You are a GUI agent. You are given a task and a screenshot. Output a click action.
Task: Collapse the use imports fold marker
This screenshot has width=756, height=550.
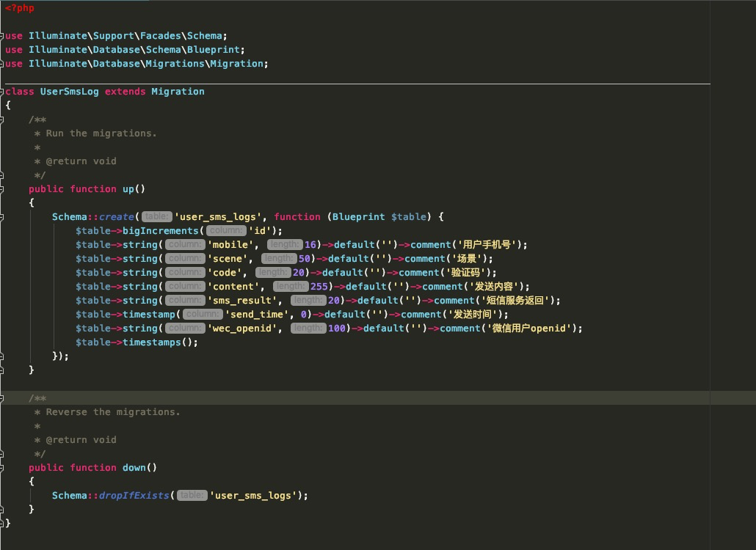pos(2,36)
